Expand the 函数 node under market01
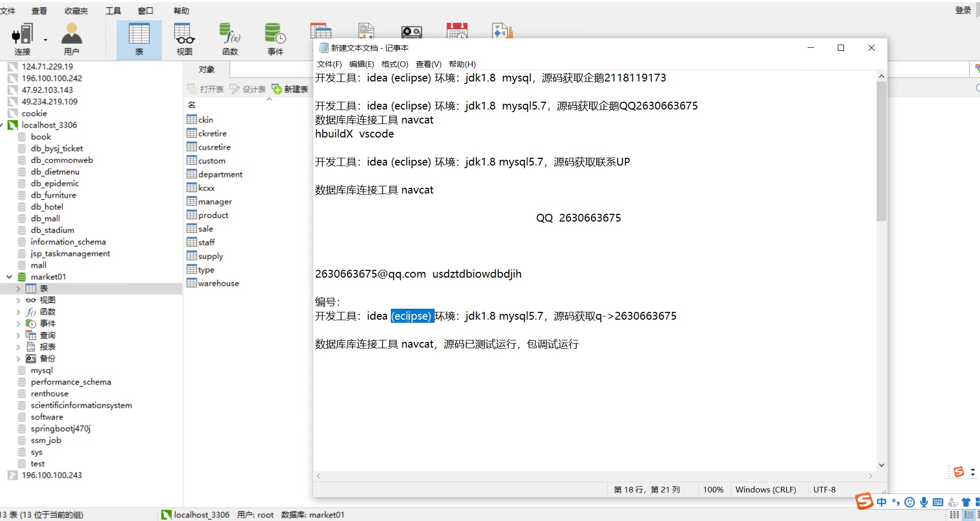Screen dimensions: 980x521 coord(18,312)
